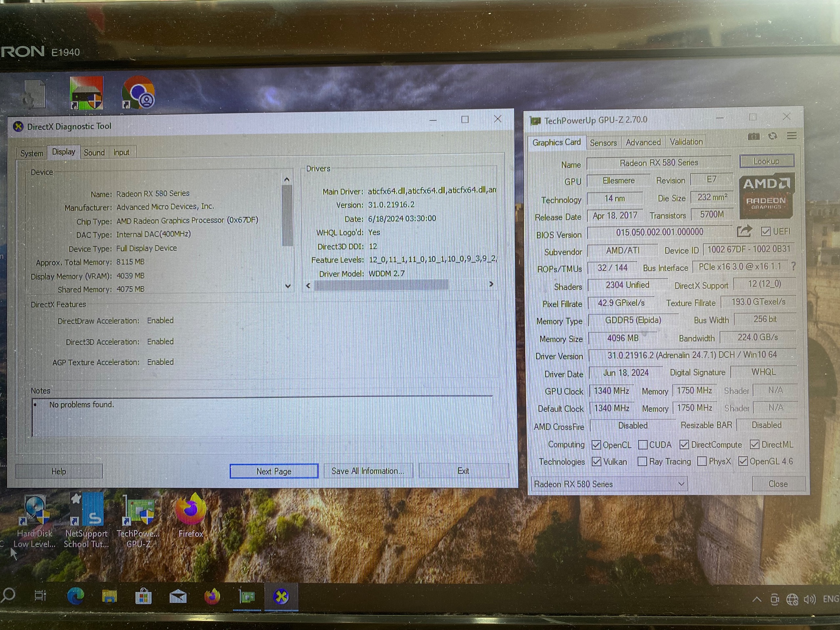Screen dimensions: 840x630
Task: Click the Driver Version field in GPU-Z
Action: [x=692, y=355]
